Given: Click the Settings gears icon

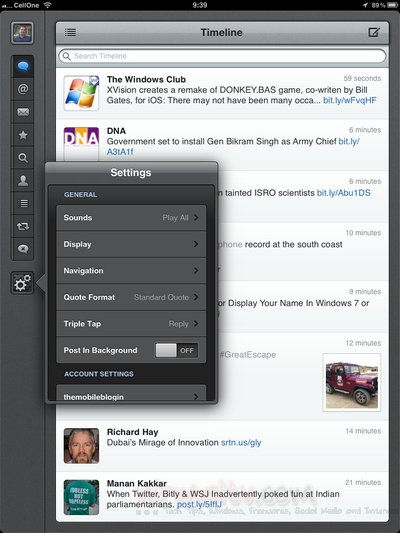Looking at the screenshot, I should pyautogui.click(x=22, y=282).
